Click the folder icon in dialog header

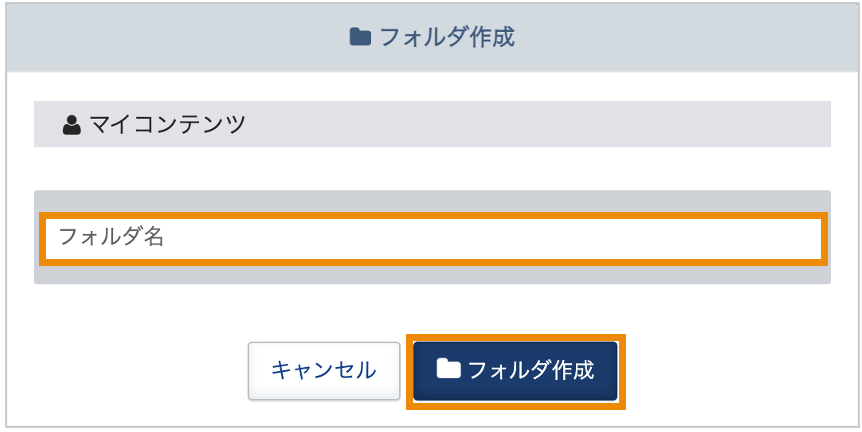pyautogui.click(x=360, y=37)
